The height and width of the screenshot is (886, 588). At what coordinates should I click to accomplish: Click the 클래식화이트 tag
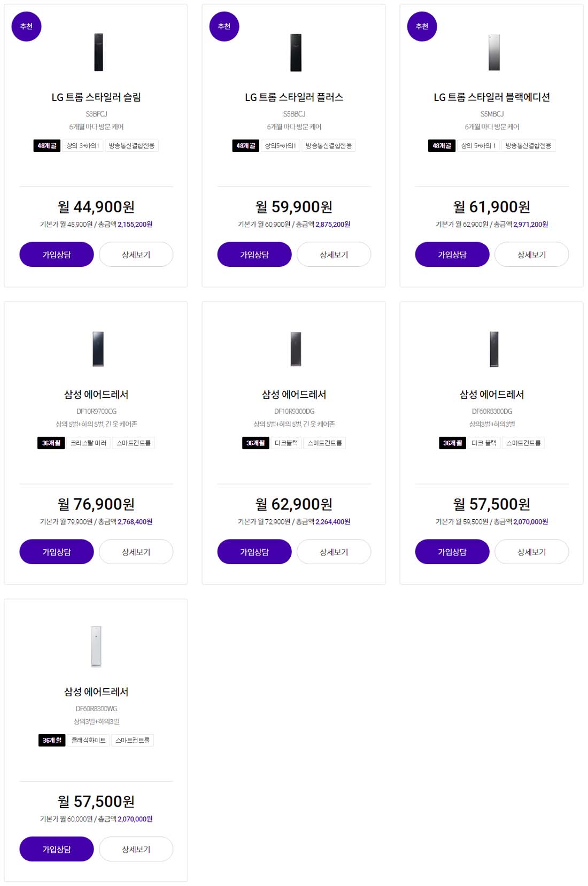pyautogui.click(x=88, y=740)
